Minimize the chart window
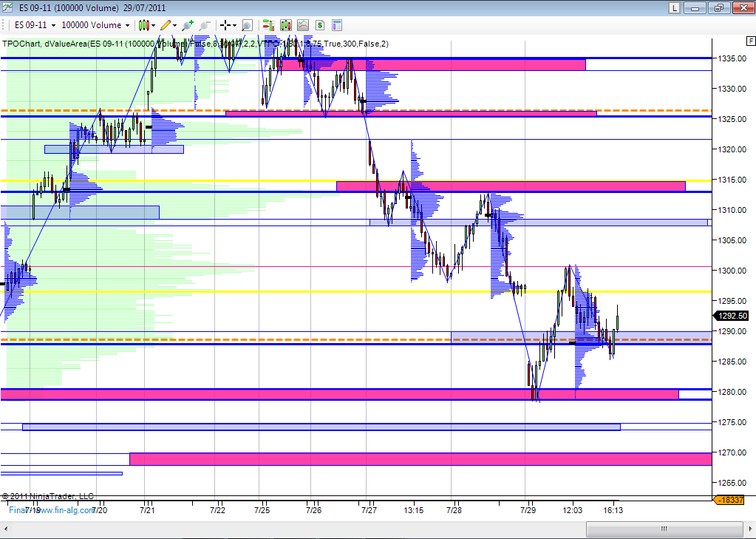The height and width of the screenshot is (539, 756). pyautogui.click(x=695, y=7)
